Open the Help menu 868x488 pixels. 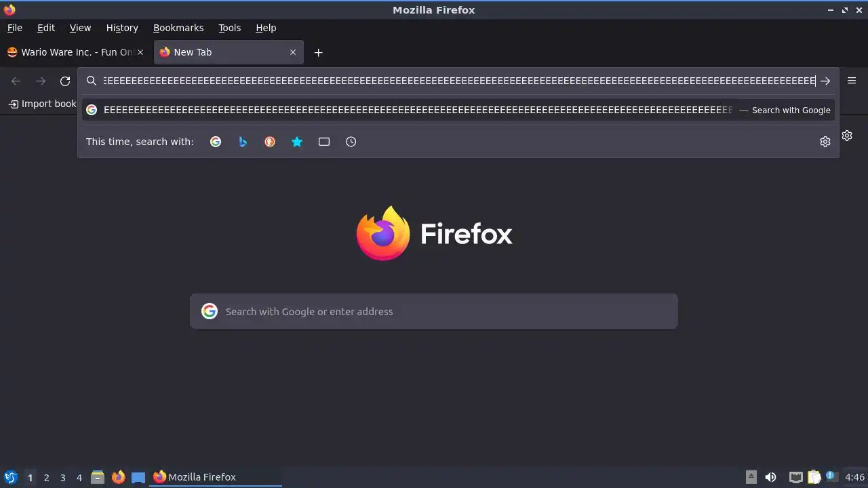(266, 28)
